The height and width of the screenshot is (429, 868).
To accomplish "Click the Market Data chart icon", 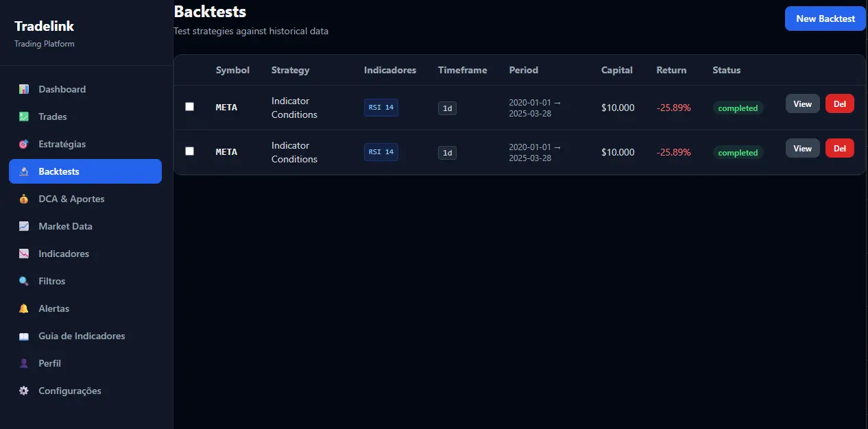I will click(24, 226).
